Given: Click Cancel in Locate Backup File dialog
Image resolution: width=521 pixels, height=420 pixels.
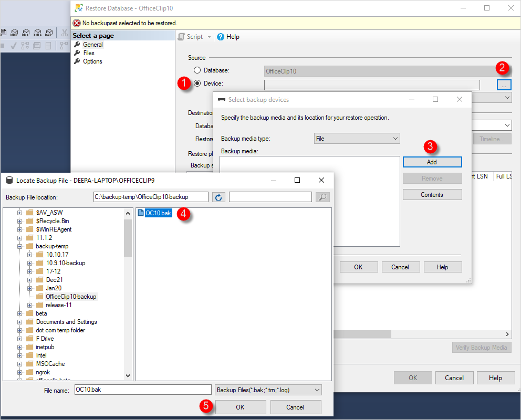Looking at the screenshot, I should click(295, 407).
